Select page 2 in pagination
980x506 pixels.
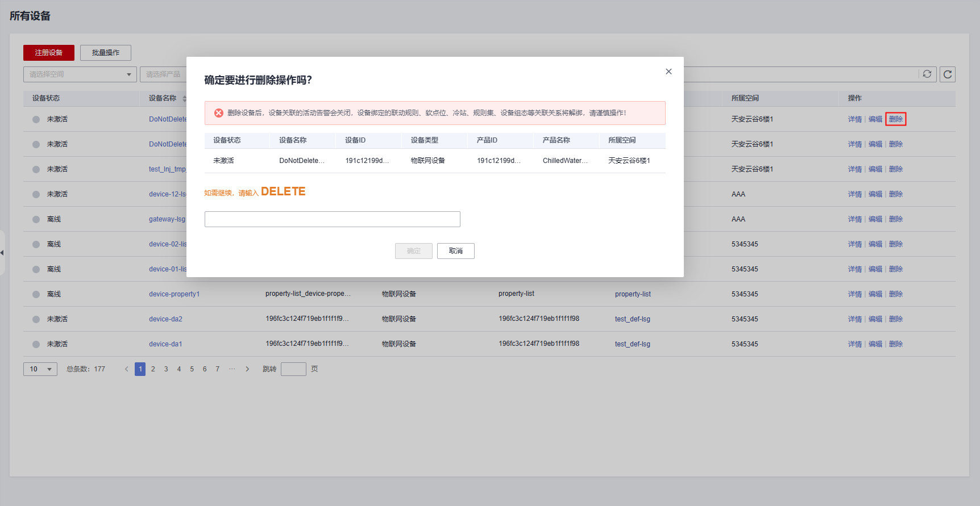153,369
